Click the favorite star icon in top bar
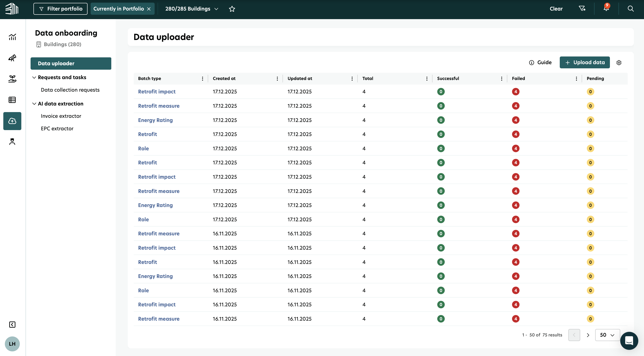644x356 pixels. 232,9
